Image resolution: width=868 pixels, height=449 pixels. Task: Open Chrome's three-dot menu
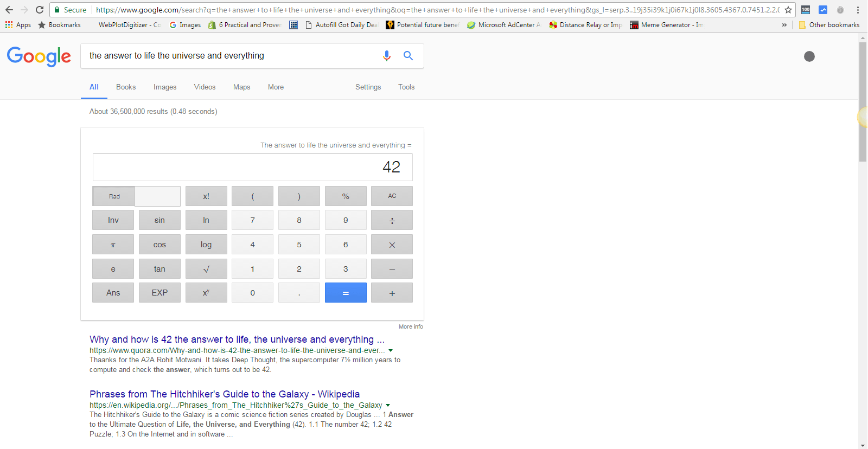858,10
